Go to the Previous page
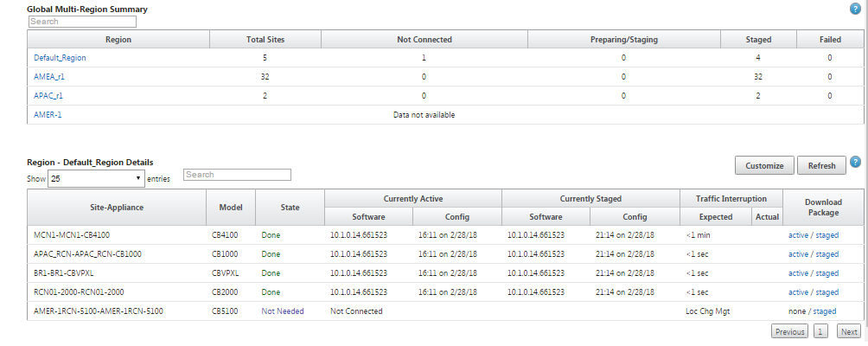This screenshot has width=868, height=346. coord(789,331)
